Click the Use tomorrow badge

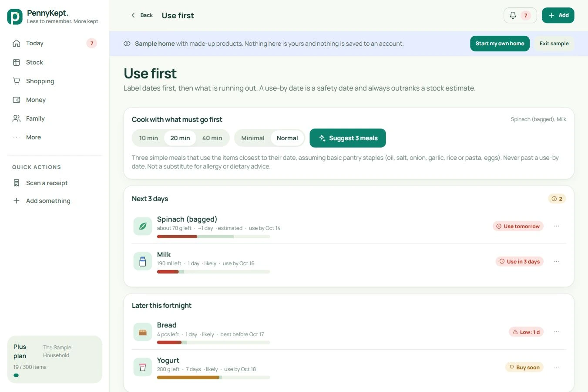click(x=518, y=226)
